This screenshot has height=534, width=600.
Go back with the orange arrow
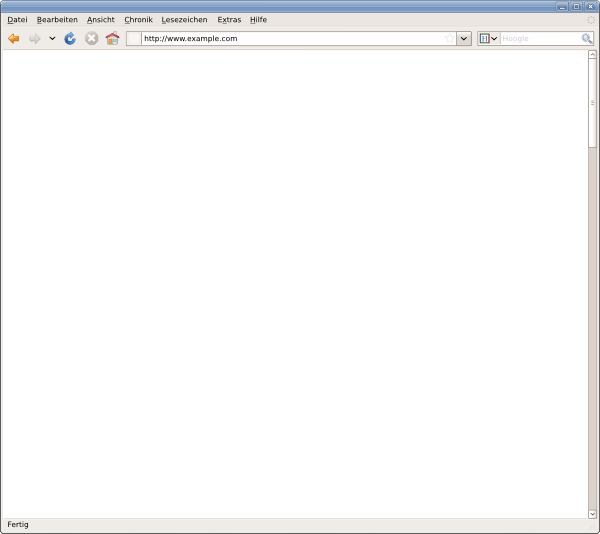14,39
